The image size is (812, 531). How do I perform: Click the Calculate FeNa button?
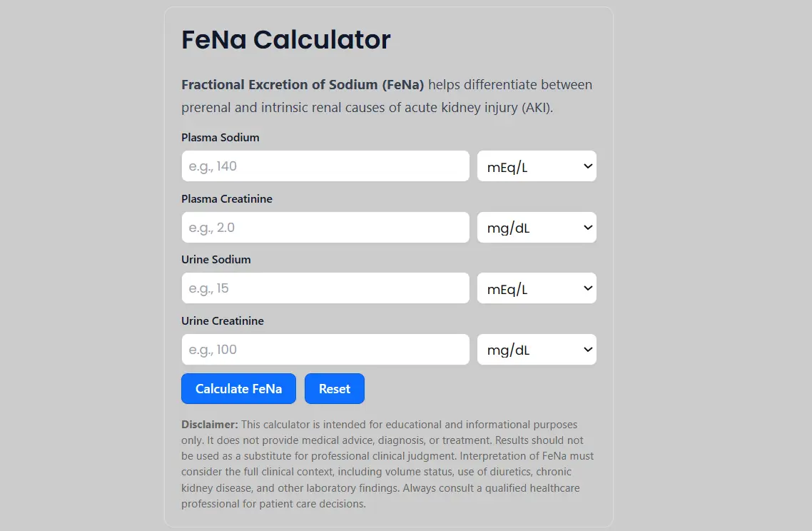coord(238,388)
